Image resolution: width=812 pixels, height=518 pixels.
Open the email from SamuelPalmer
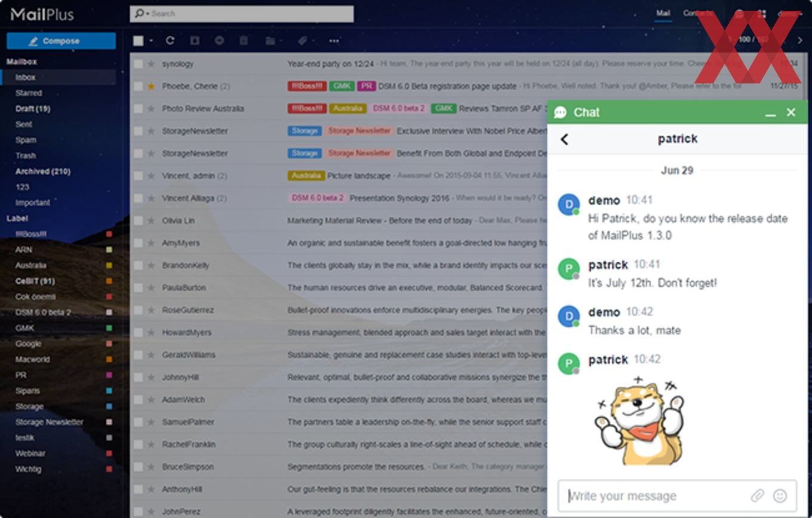339,422
